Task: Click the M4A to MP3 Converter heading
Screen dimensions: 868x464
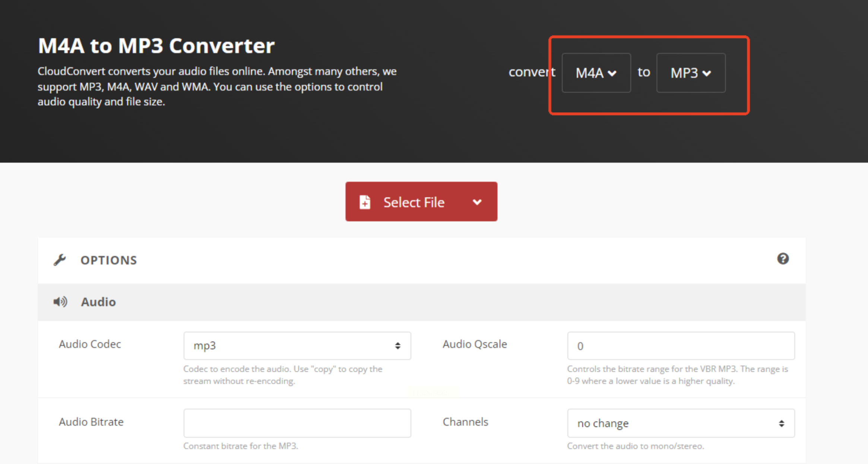Action: (156, 46)
